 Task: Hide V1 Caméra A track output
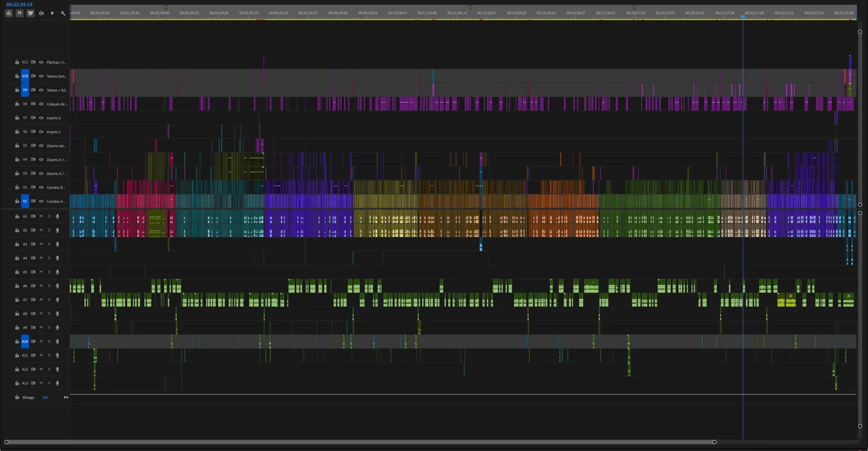41,201
